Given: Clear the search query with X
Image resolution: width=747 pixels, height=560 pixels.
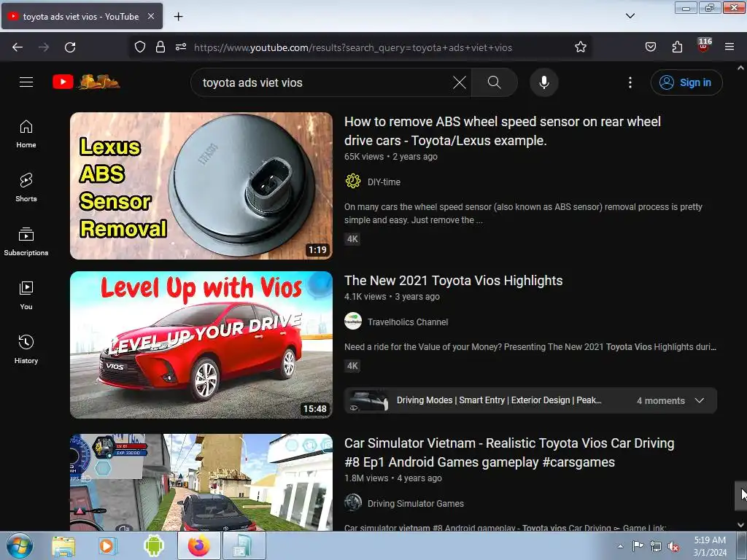Looking at the screenshot, I should point(460,82).
